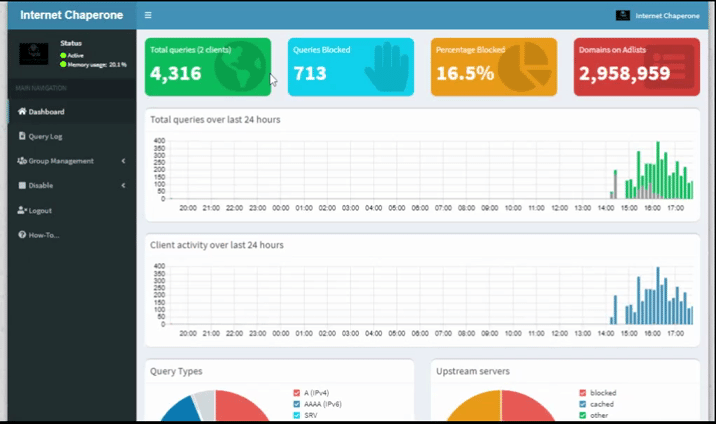
Task: Toggle the sidebar with hamburger icon
Action: pyautogui.click(x=148, y=15)
